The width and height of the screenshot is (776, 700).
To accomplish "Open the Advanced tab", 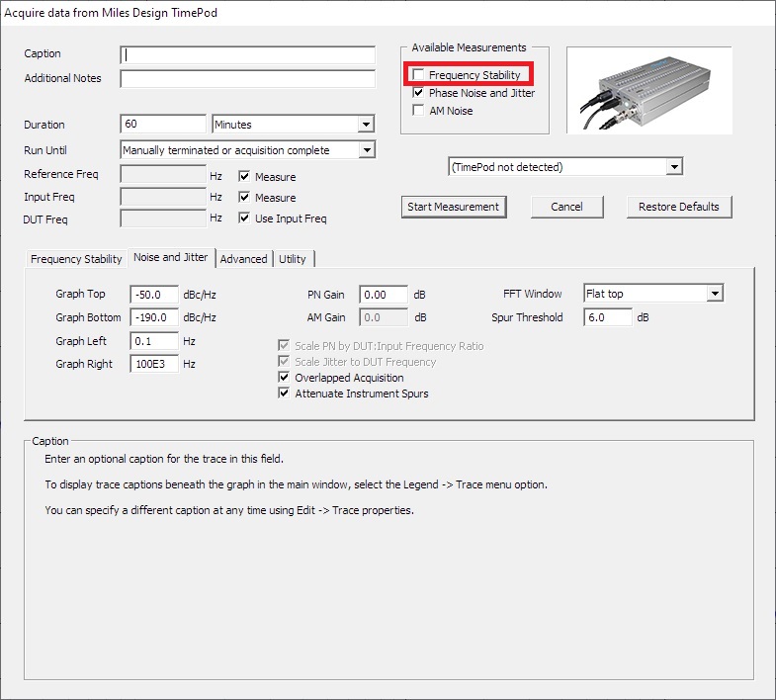I will [243, 259].
